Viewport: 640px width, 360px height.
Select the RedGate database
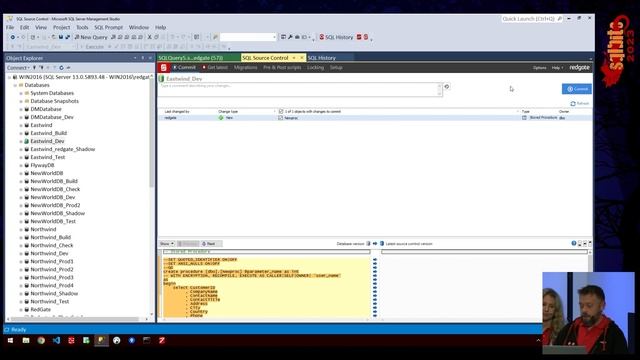pos(40,309)
